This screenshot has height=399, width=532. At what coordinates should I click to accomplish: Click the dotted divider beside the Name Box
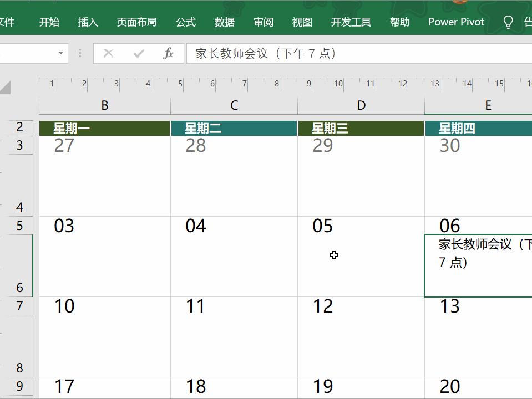coord(79,53)
